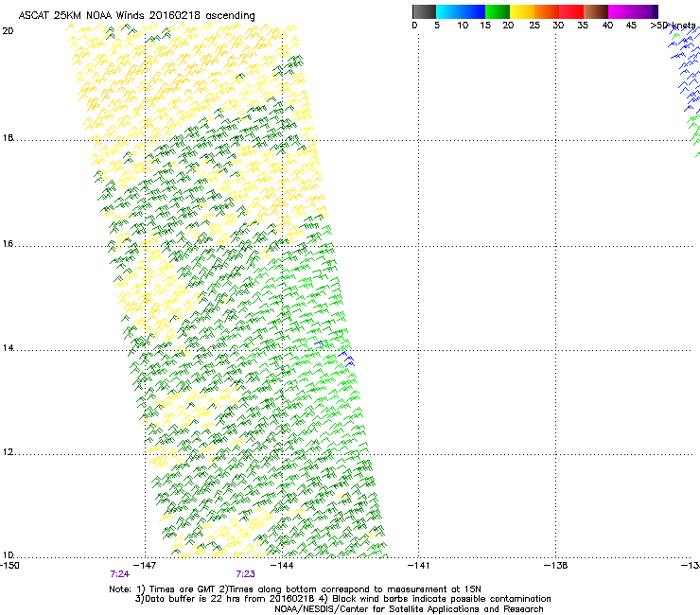Viewport: 700px width, 615px height.
Task: Choose the brown 35-40 knots legend segment
Action: (x=596, y=11)
